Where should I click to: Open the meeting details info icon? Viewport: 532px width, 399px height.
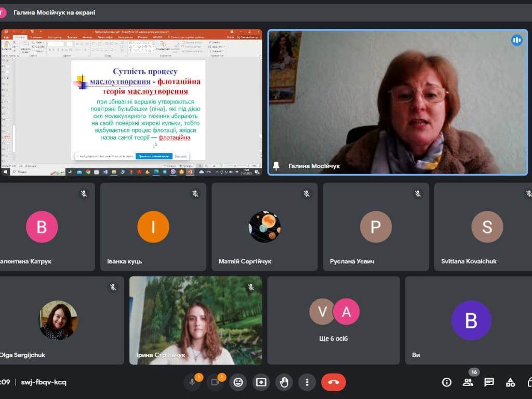click(446, 382)
